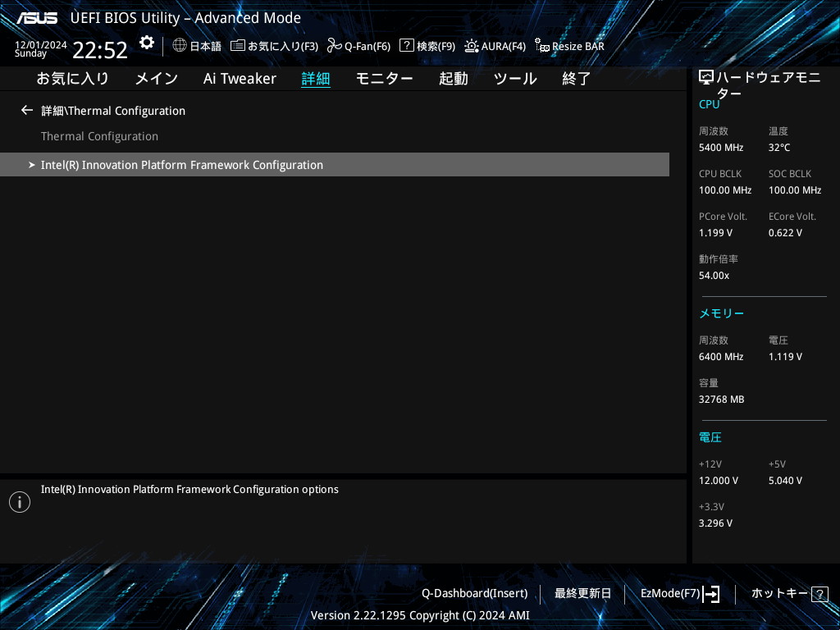Click the メモリー section heading
Image resolution: width=840 pixels, height=630 pixels.
tap(721, 313)
